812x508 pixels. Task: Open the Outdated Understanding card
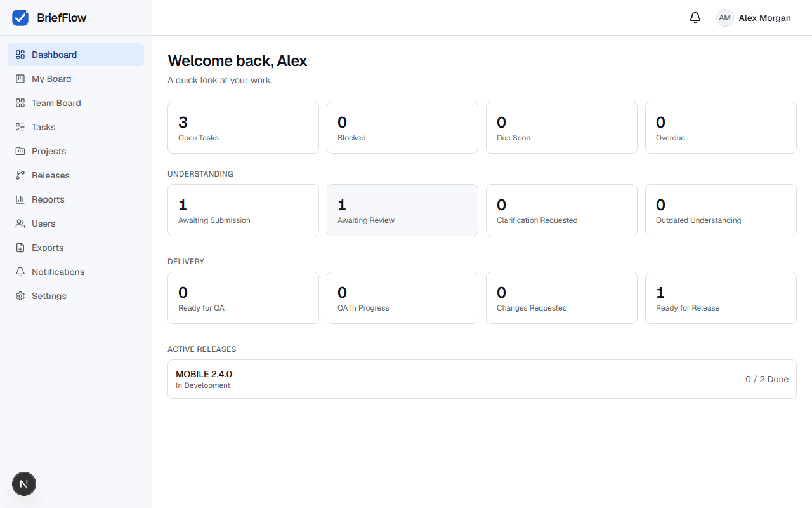click(x=721, y=210)
